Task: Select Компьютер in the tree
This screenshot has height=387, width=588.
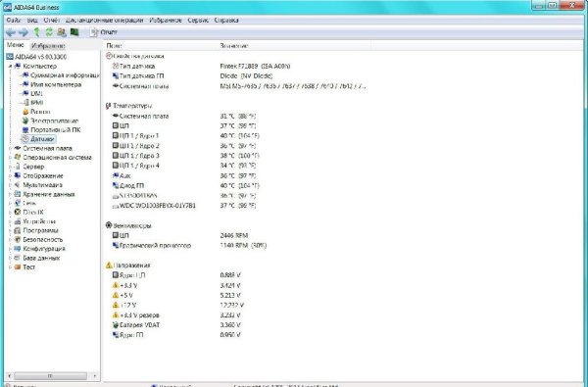Action: [x=35, y=66]
